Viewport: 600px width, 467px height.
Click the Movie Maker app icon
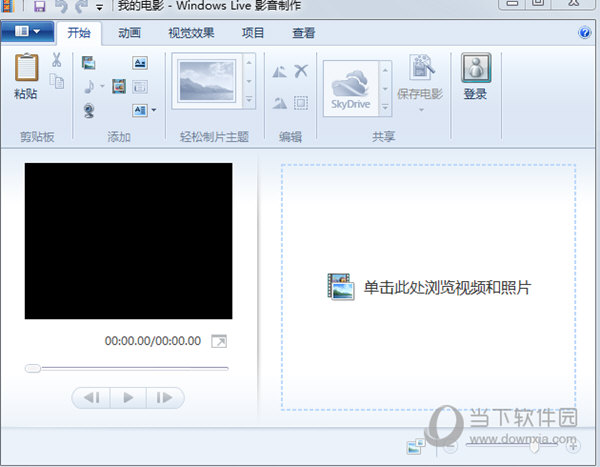pyautogui.click(x=8, y=6)
